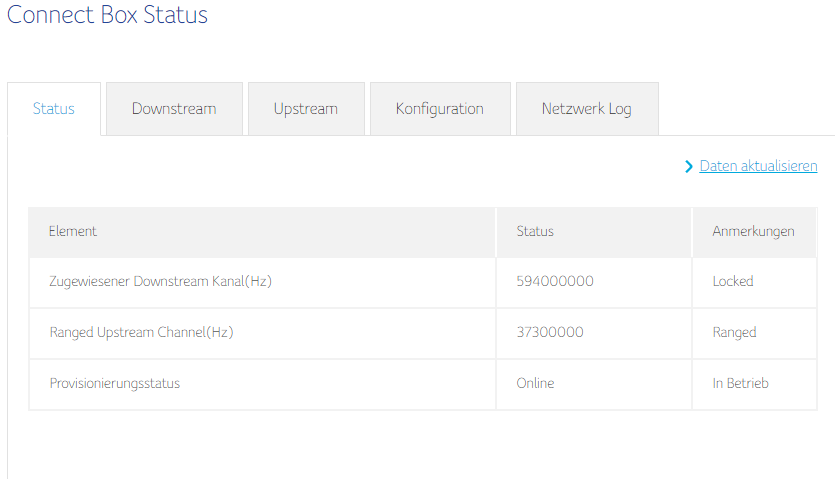Open the Netzwerk Log tab
This screenshot has width=835, height=479.
coord(586,109)
